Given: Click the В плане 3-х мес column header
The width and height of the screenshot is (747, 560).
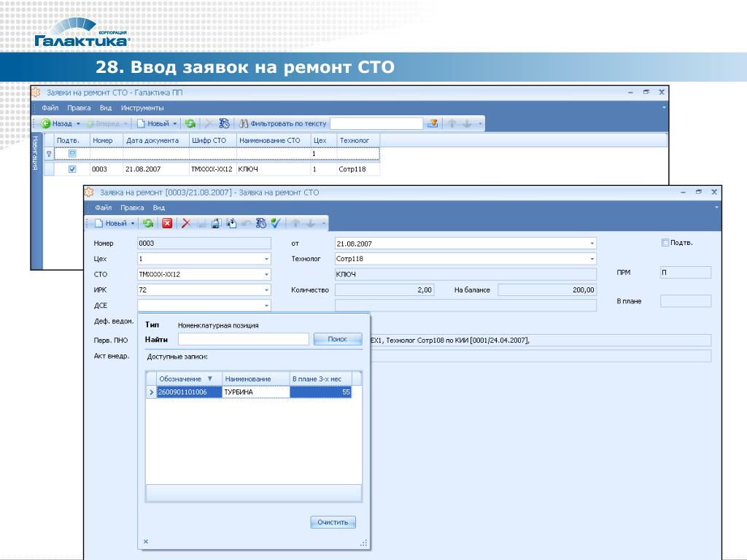Looking at the screenshot, I should (x=321, y=379).
